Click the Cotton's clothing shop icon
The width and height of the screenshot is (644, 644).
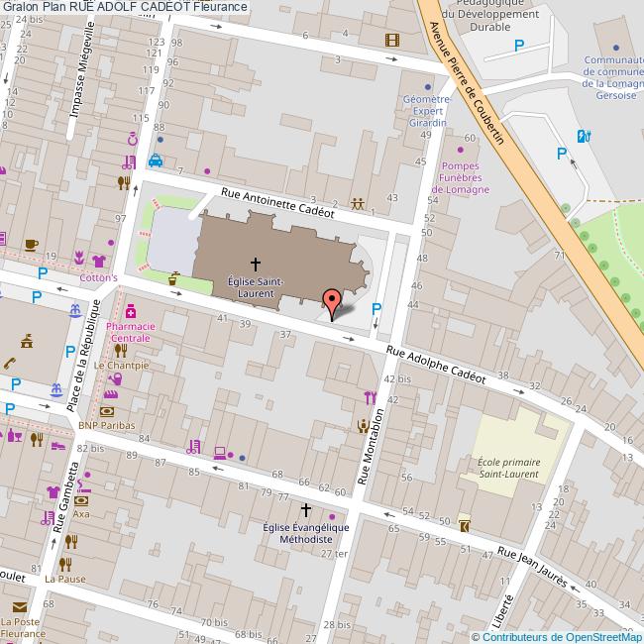[99, 260]
